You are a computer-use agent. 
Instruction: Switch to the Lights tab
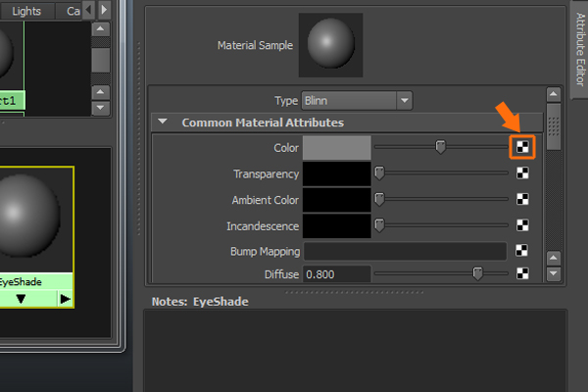[26, 11]
